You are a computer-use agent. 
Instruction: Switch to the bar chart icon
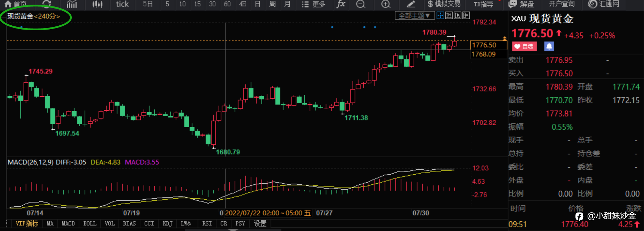coord(72,4)
